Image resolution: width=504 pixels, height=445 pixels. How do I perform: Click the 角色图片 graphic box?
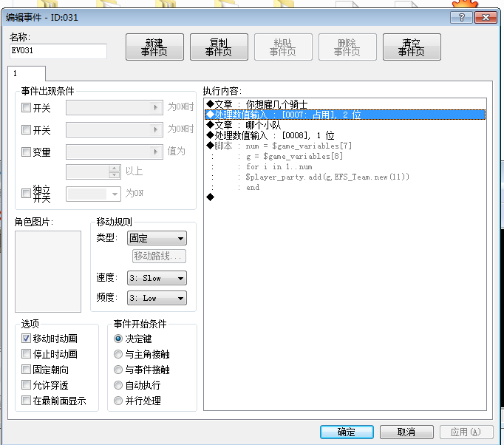pos(48,271)
